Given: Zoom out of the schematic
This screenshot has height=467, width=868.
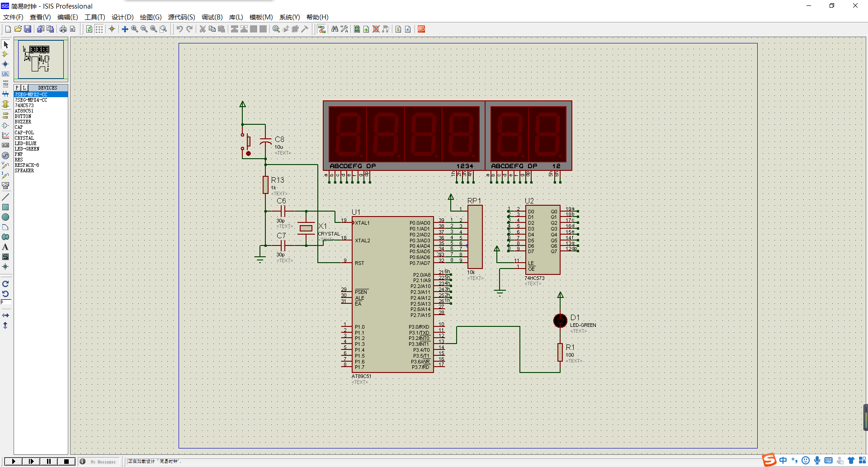Looking at the screenshot, I should pos(144,29).
